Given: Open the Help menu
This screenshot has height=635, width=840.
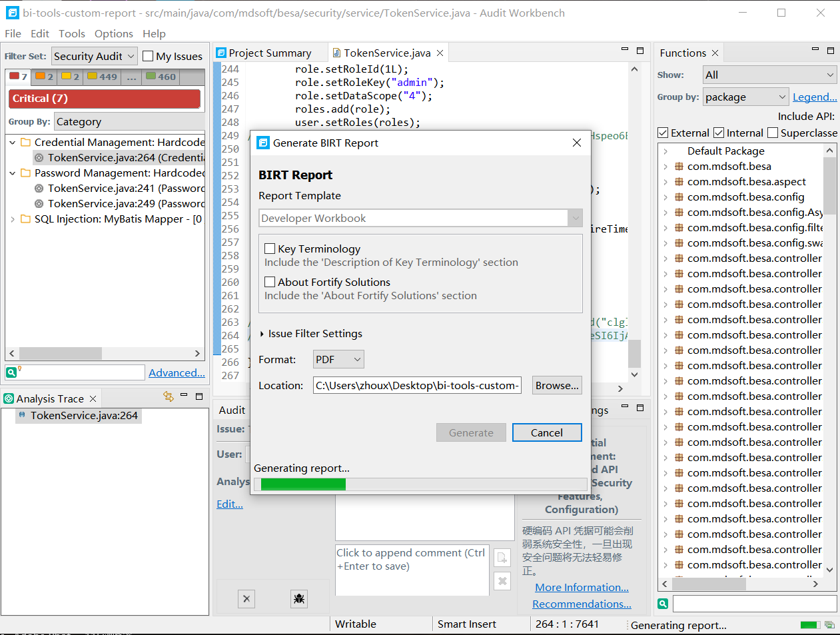Looking at the screenshot, I should [x=154, y=33].
